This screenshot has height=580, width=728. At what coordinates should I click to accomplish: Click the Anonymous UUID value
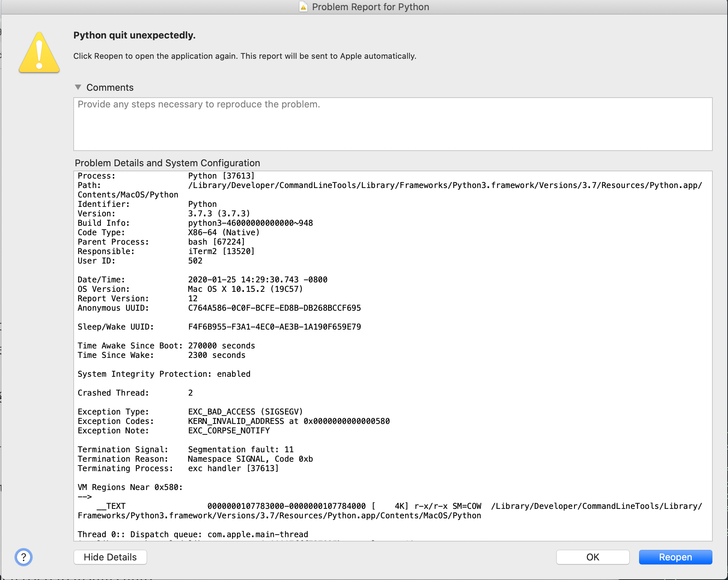click(274, 308)
